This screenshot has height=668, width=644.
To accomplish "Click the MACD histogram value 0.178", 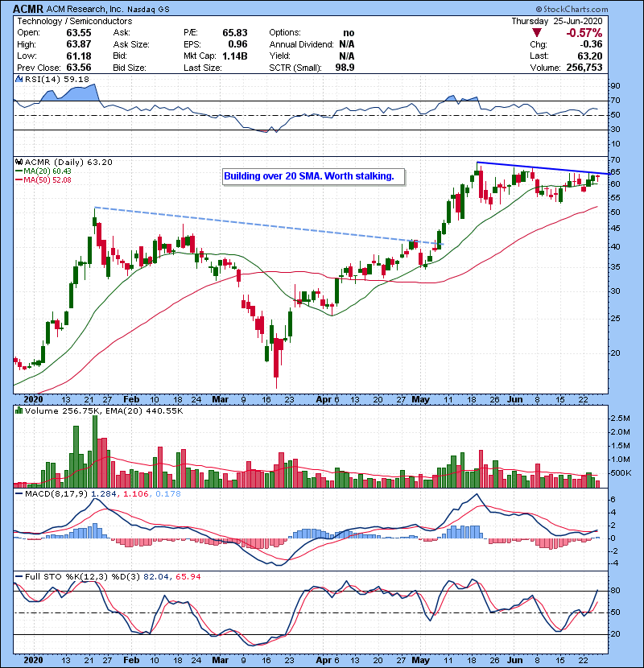I will [x=168, y=494].
